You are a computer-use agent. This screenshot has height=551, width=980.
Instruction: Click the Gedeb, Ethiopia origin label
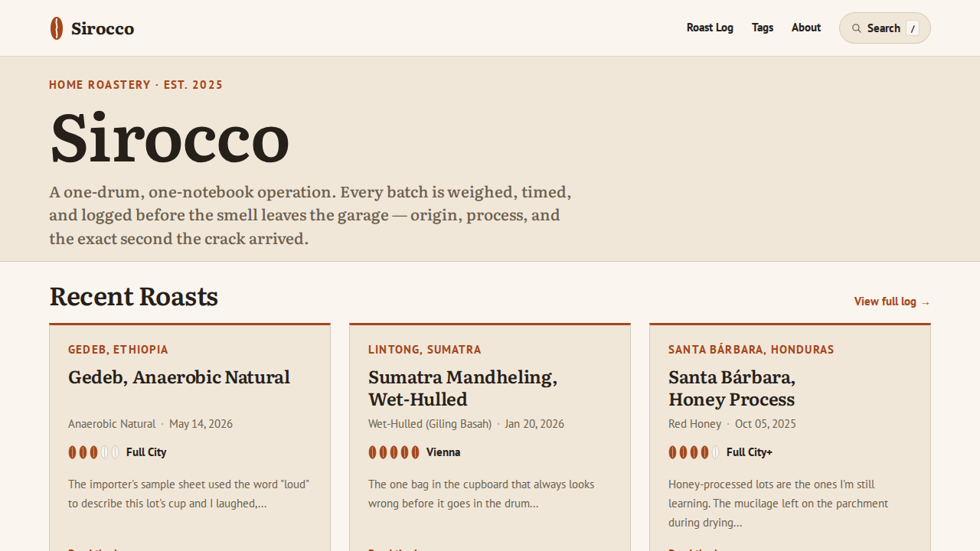click(x=118, y=350)
